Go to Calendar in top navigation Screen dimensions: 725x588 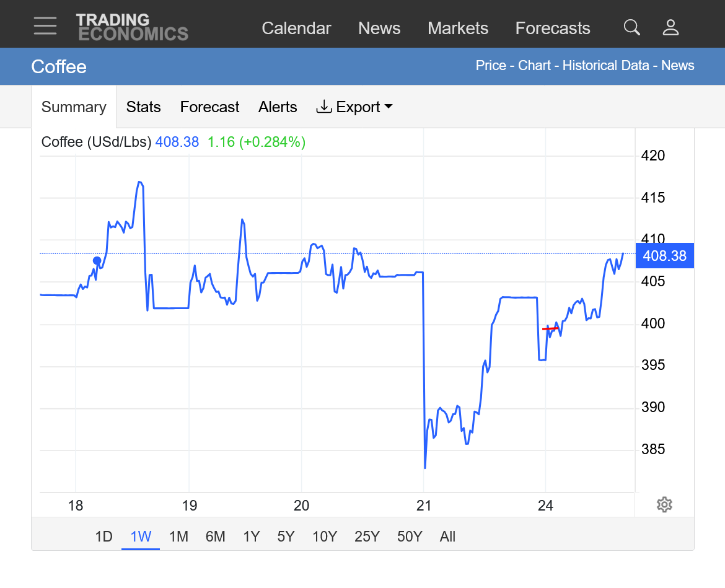(x=296, y=29)
